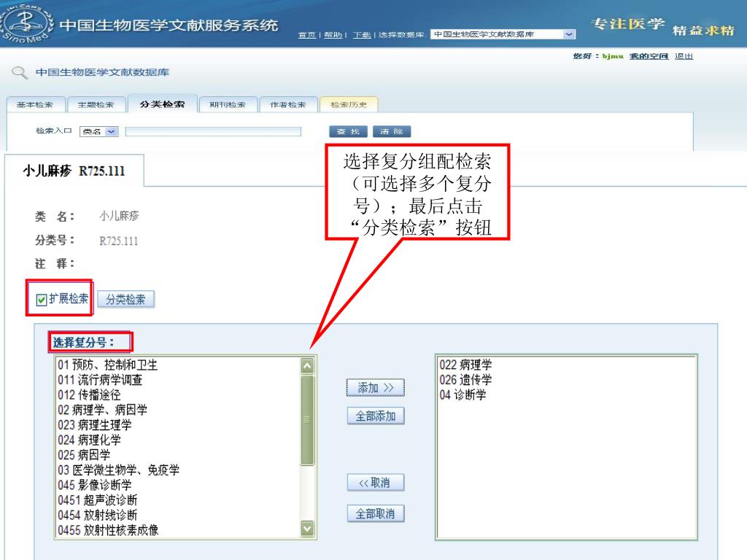
Task: Click the search term input field
Action: point(213,131)
